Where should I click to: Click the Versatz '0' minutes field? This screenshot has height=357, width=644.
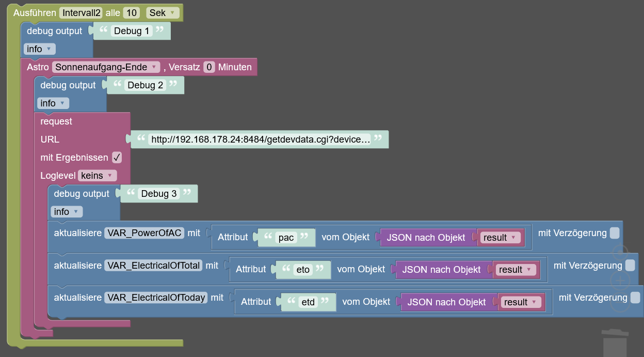pos(209,67)
